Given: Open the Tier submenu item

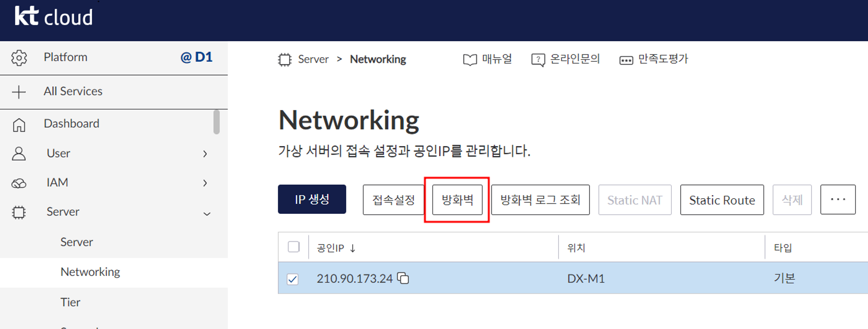Looking at the screenshot, I should (70, 302).
